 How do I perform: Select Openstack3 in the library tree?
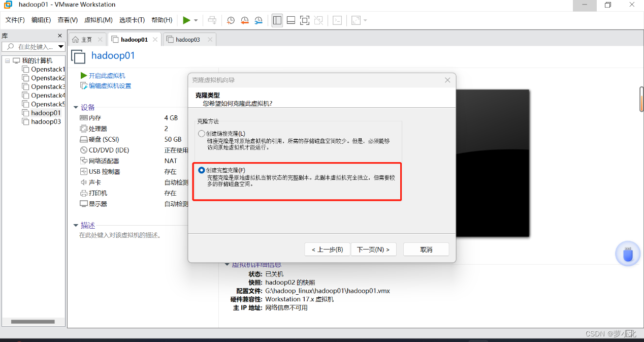point(48,86)
